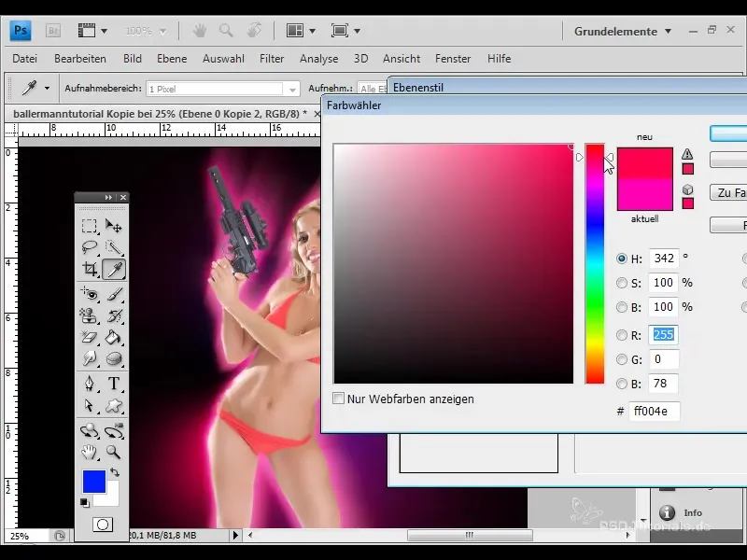This screenshot has height=560, width=747.
Task: Select the Custom Shape tool
Action: pos(114,405)
